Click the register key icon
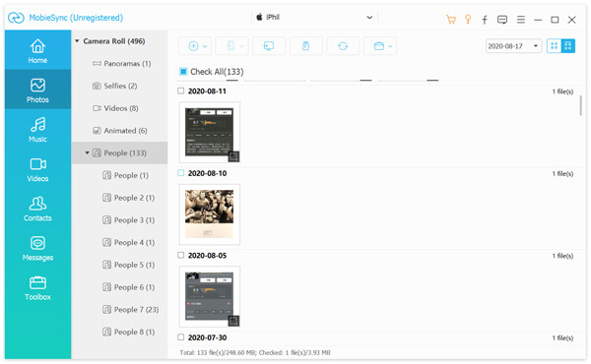Viewport: 591px width, 364px height. (468, 20)
